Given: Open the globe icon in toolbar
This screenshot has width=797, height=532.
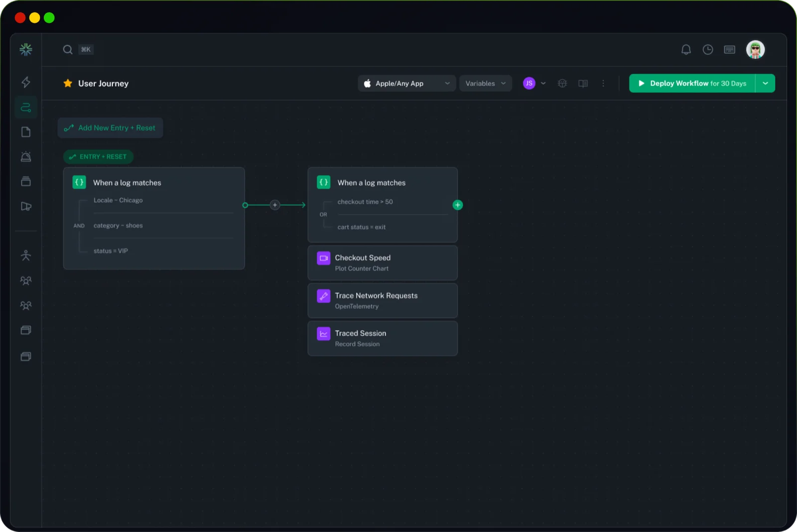Looking at the screenshot, I should click(x=562, y=84).
